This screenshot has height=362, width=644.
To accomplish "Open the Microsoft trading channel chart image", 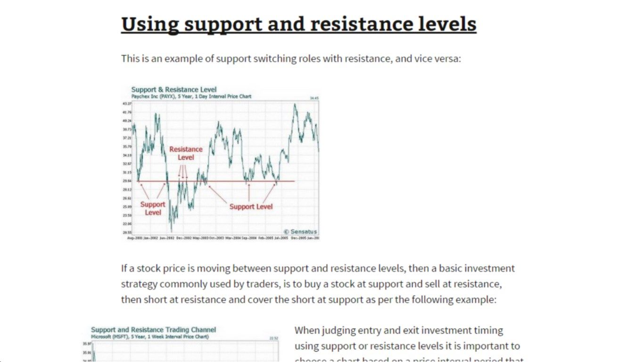I will [180, 343].
